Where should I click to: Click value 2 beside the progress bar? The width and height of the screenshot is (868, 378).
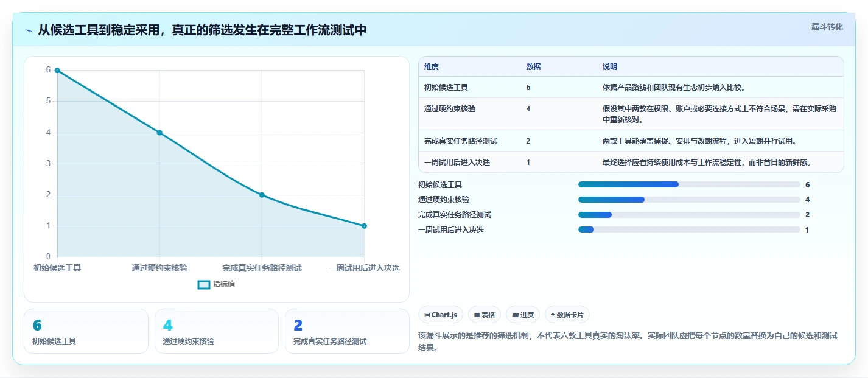point(807,215)
